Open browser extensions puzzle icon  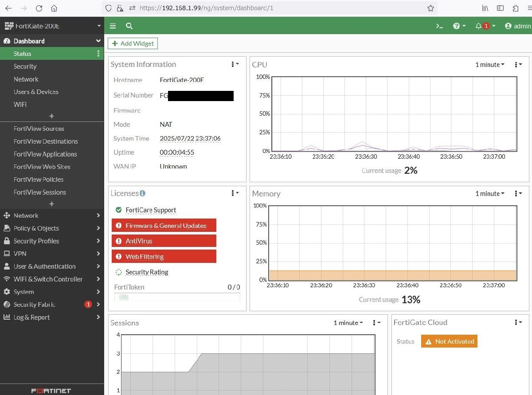[x=515, y=8]
